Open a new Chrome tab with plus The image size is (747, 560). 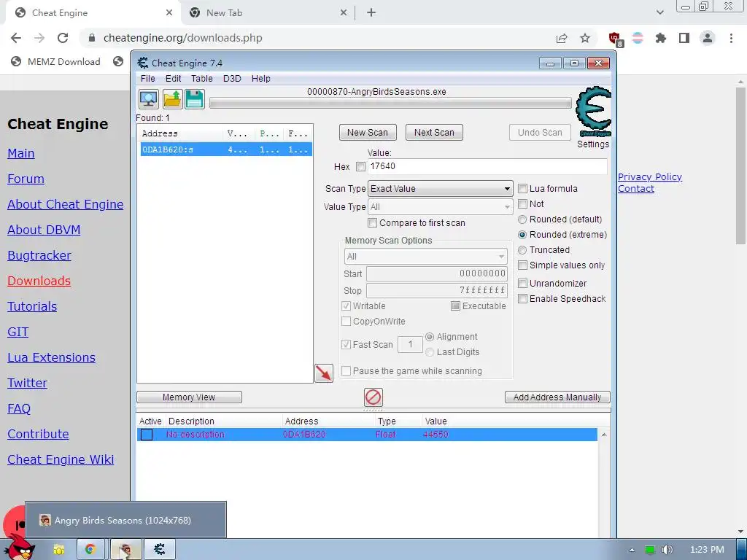371,13
